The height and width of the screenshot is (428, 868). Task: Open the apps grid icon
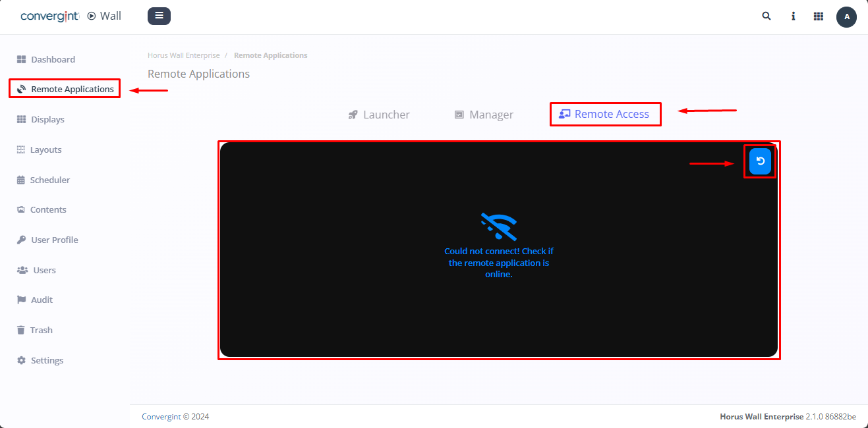tap(819, 16)
